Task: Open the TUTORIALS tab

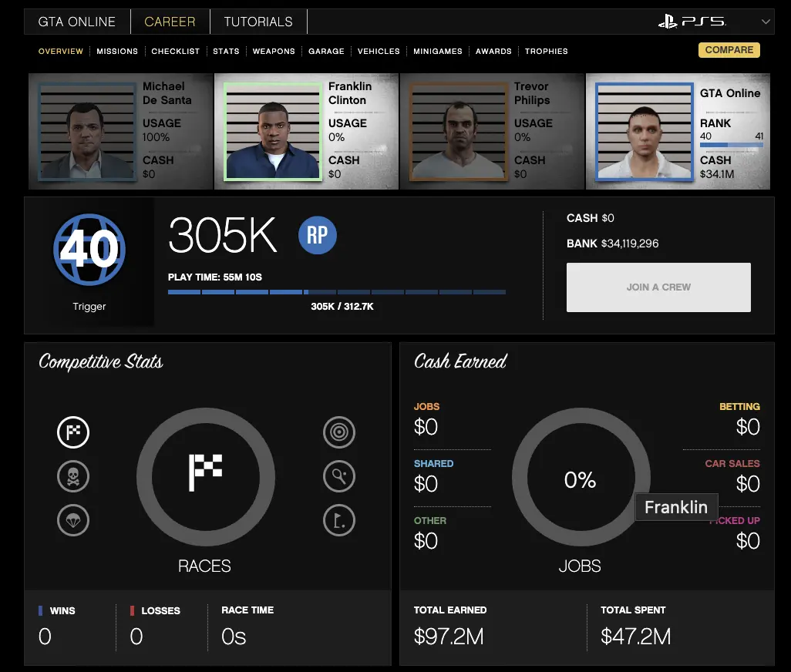Action: [x=258, y=22]
